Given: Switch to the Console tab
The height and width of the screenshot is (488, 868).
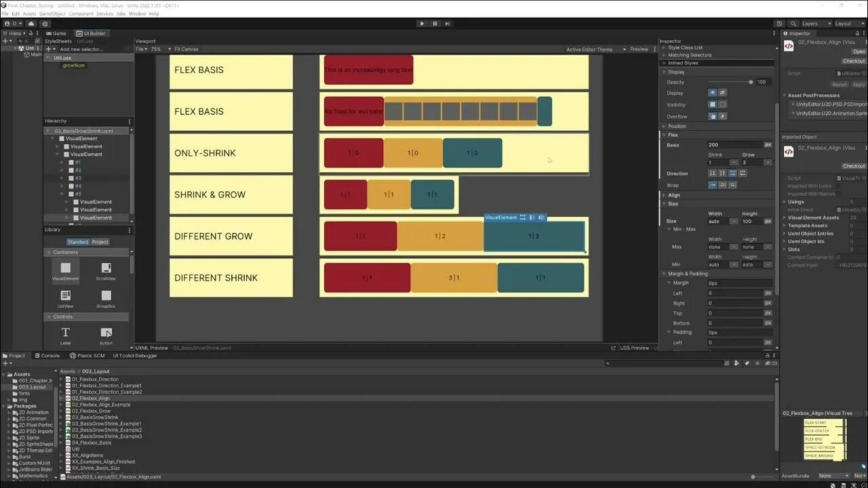Looking at the screenshot, I should 47,355.
